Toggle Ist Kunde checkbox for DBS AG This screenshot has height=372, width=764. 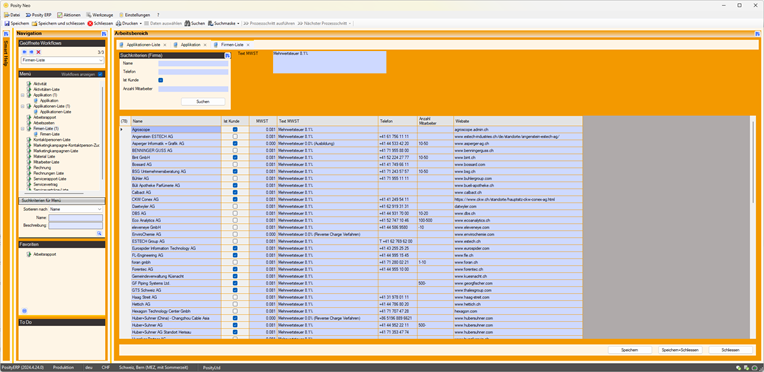click(235, 214)
